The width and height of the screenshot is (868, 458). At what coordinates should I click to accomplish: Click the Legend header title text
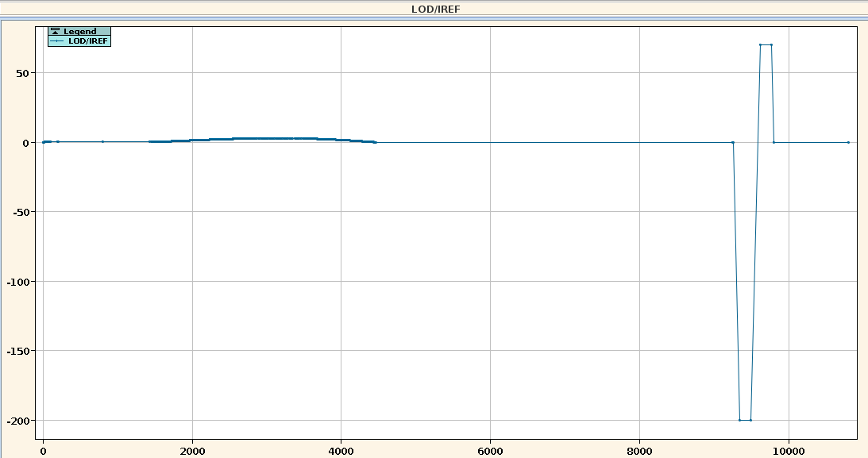pyautogui.click(x=79, y=32)
